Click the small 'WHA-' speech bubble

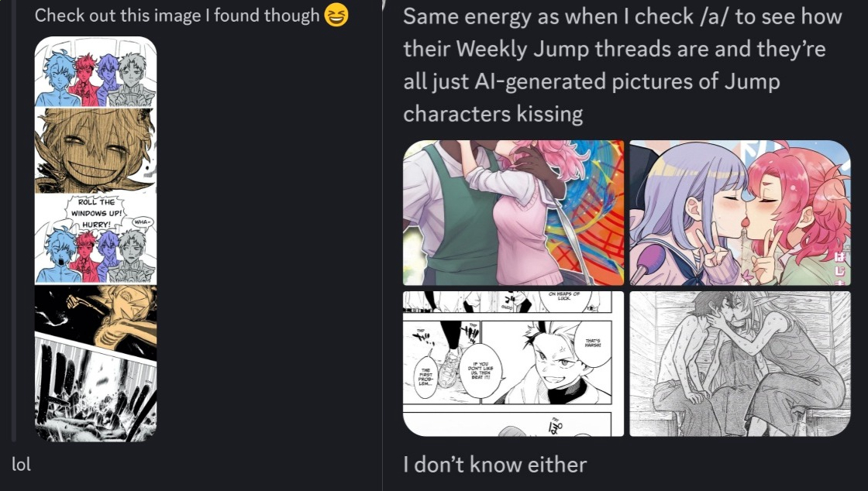click(x=142, y=221)
